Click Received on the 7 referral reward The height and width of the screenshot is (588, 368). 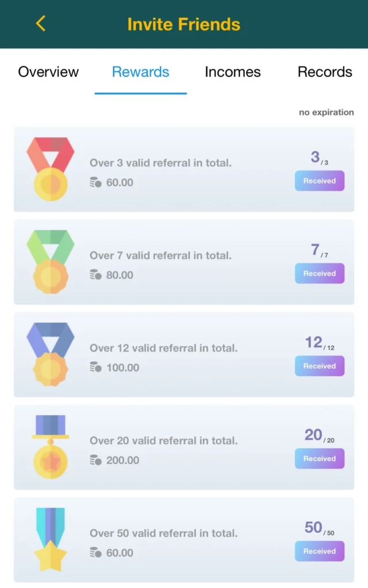click(320, 273)
